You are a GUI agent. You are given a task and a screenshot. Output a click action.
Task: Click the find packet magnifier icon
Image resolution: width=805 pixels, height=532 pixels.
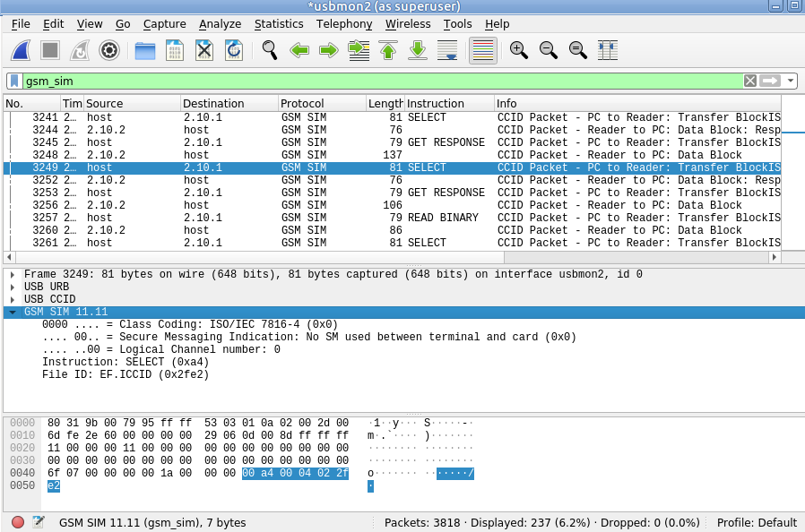[269, 50]
